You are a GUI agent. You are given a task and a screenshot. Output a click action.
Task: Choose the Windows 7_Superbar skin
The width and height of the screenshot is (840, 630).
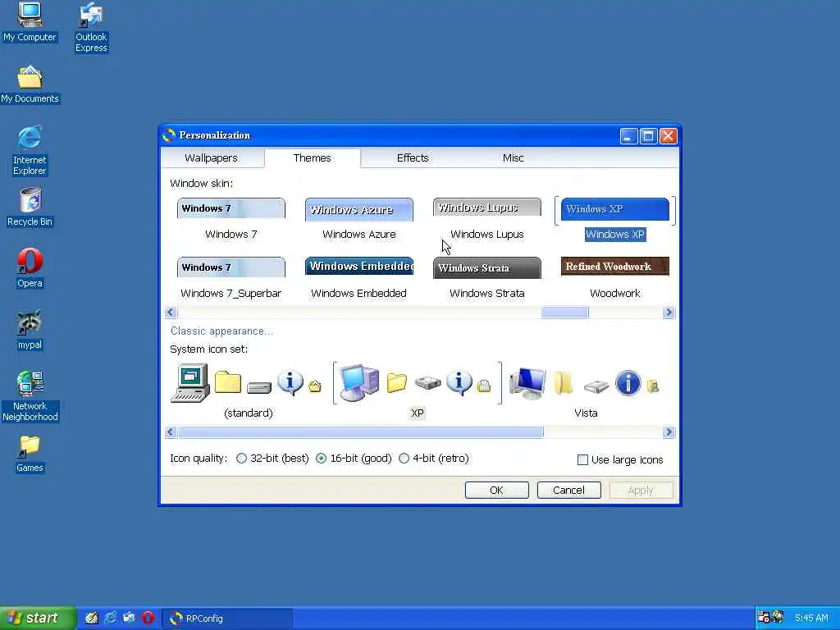pos(231,278)
